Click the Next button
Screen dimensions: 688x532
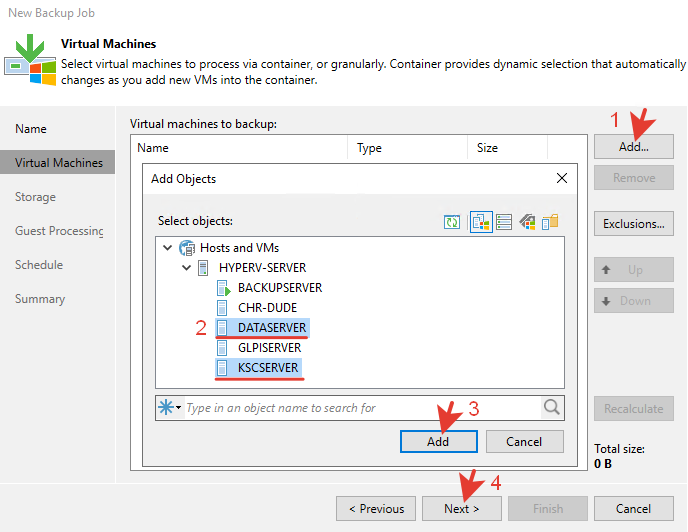click(461, 508)
